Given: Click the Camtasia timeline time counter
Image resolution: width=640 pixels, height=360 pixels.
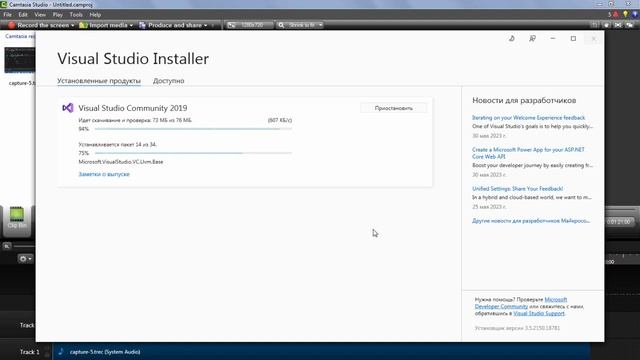Looking at the screenshot, I should pyautogui.click(x=619, y=222).
